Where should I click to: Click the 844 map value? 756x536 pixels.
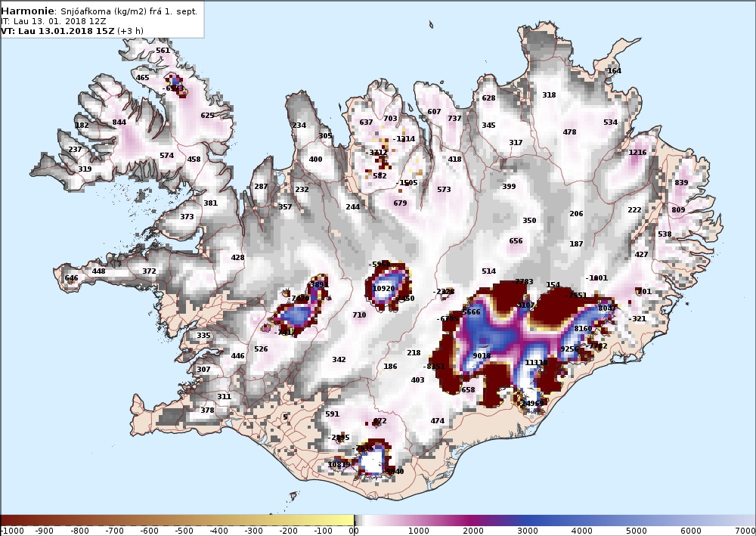click(119, 122)
